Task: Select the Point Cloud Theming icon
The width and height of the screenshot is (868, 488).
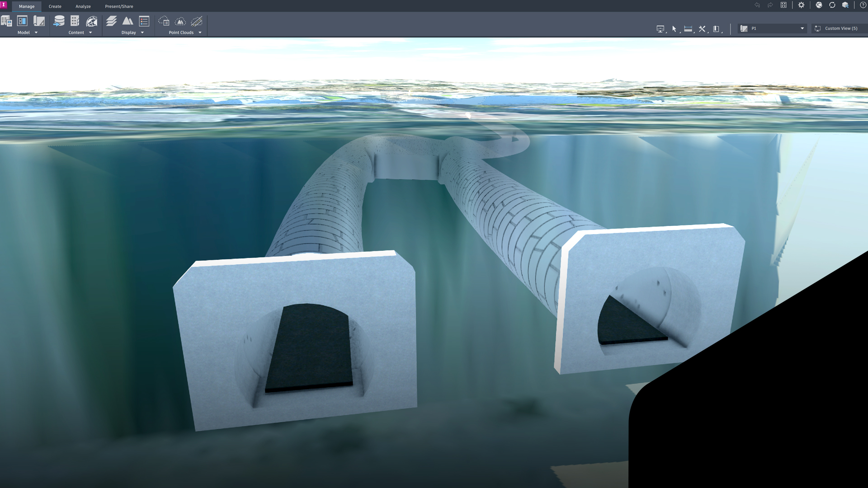Action: [180, 22]
